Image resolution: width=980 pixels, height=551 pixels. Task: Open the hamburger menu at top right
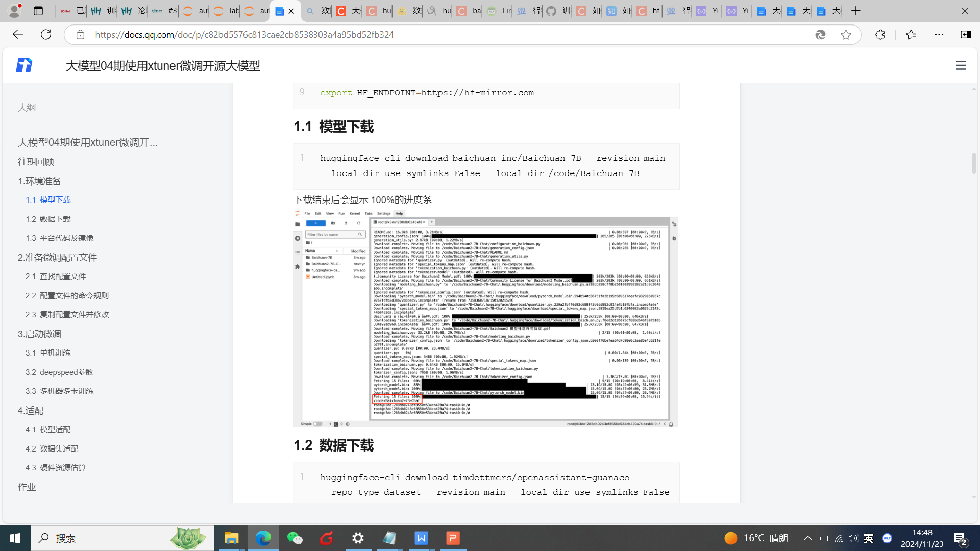(961, 65)
